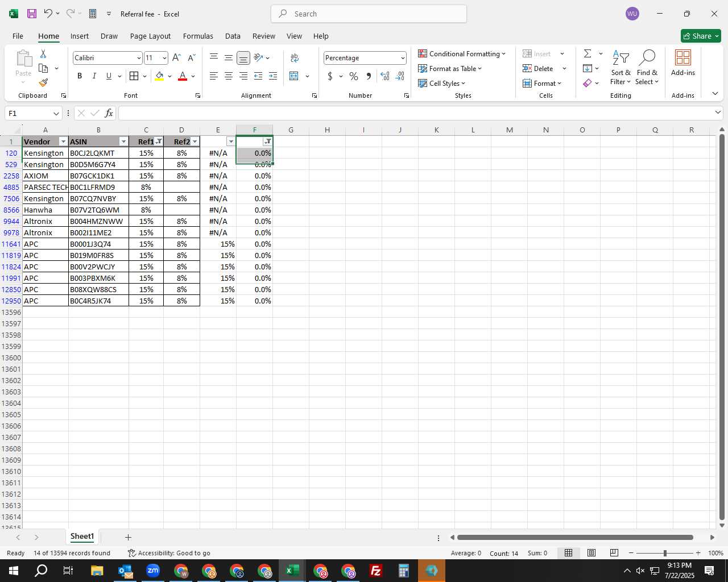728x582 pixels.
Task: Switch to the Insert ribbon tab
Action: [80, 36]
